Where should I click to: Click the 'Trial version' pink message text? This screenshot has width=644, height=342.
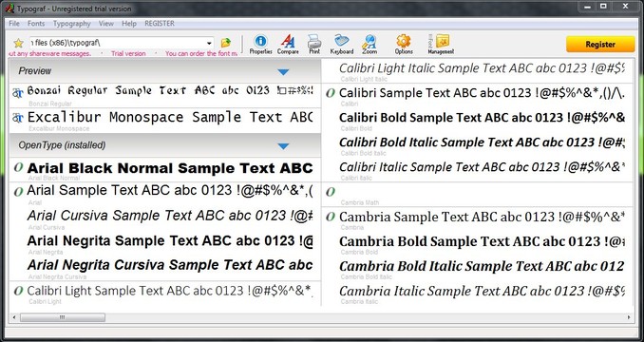[x=128, y=53]
